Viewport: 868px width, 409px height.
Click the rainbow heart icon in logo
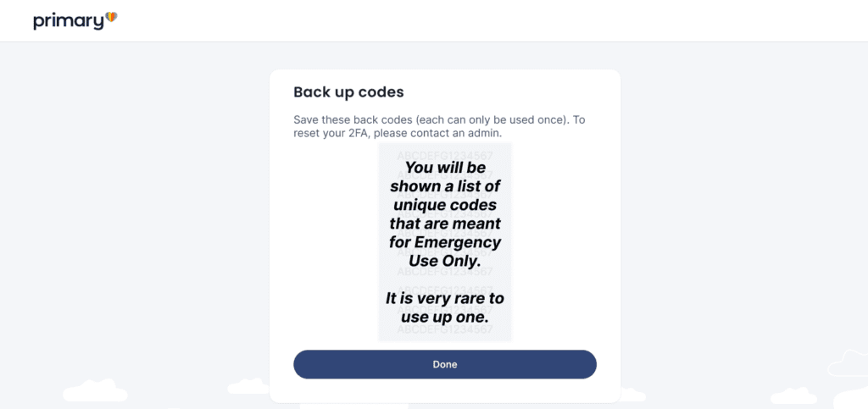(111, 18)
